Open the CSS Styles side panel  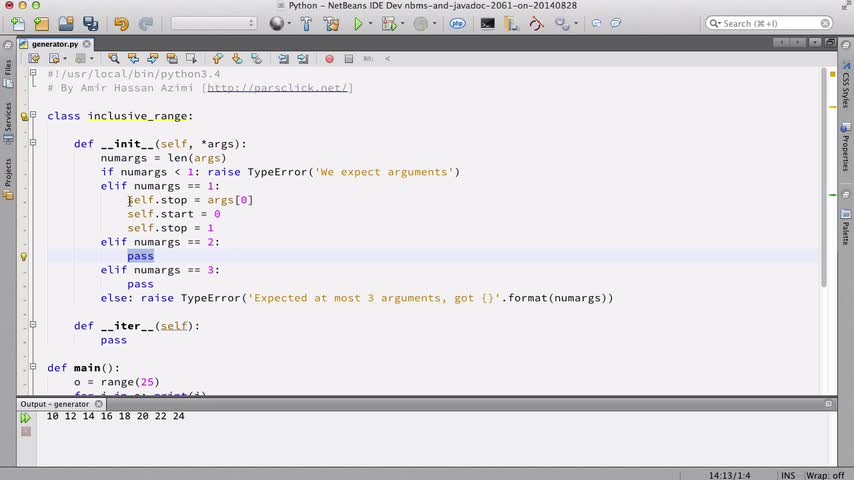pos(845,86)
